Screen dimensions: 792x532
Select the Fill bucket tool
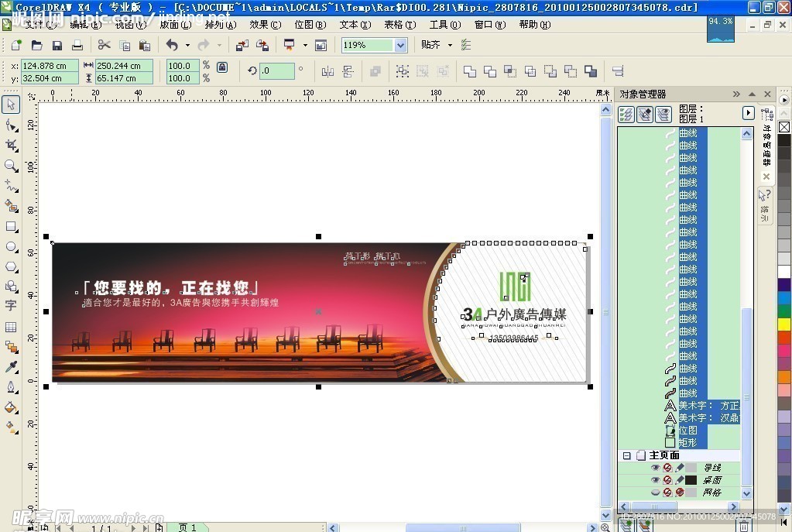tap(11, 408)
